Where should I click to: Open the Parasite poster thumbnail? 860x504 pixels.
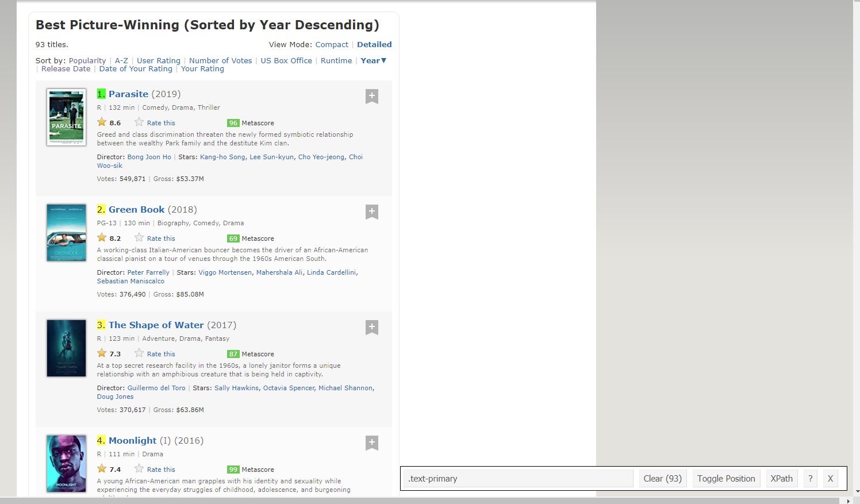(x=66, y=117)
